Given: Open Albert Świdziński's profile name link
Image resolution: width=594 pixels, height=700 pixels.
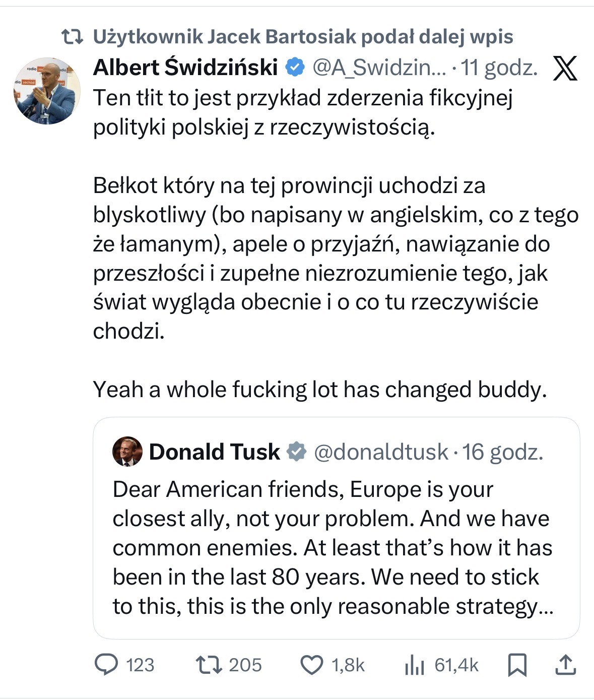Looking at the screenshot, I should [185, 68].
